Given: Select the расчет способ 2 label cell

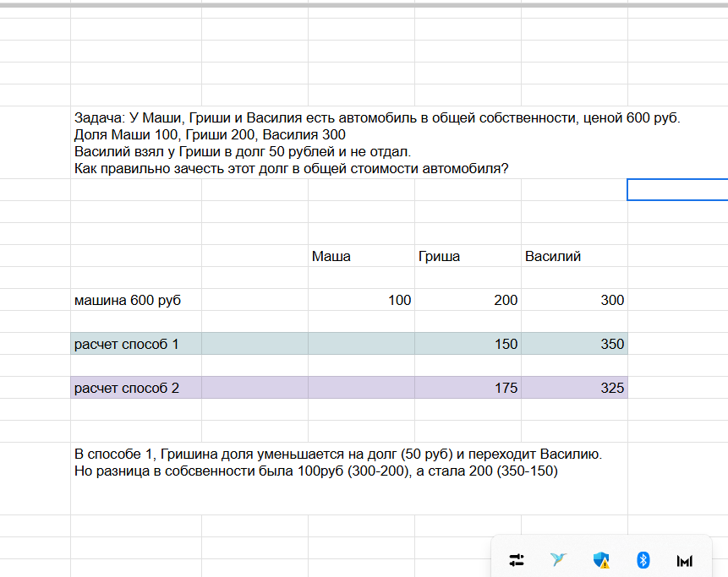Looking at the screenshot, I should pyautogui.click(x=136, y=388).
